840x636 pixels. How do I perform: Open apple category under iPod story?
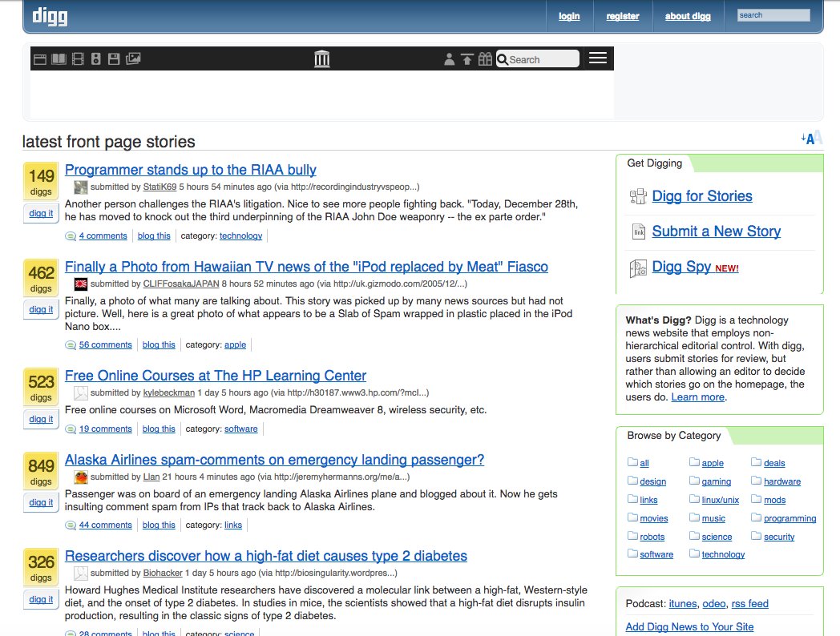click(x=235, y=344)
